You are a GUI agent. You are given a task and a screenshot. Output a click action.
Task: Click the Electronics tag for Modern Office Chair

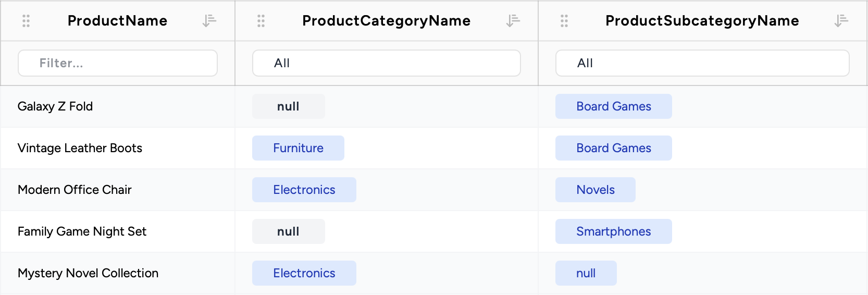point(304,190)
